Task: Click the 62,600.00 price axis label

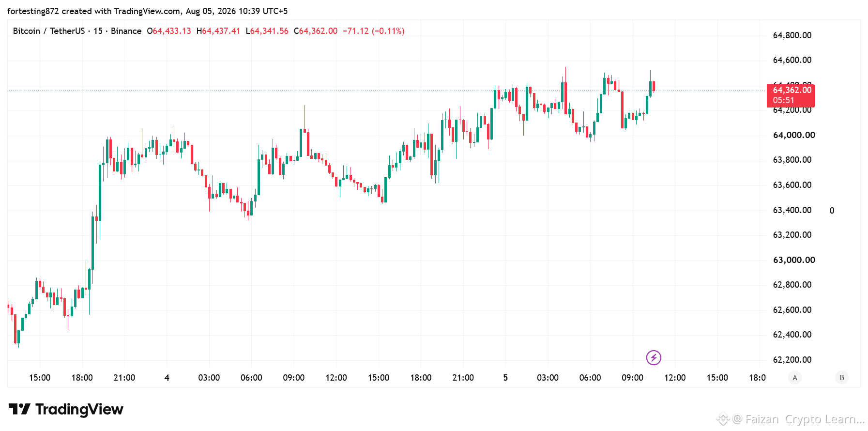Action: tap(792, 310)
